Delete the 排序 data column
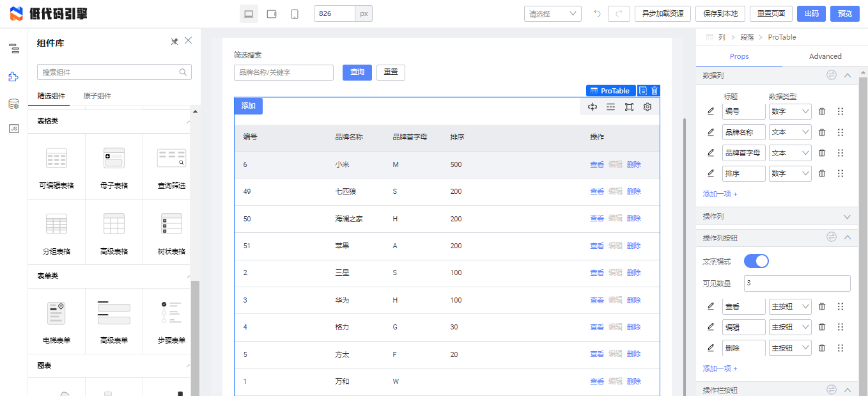The width and height of the screenshot is (868, 396). [x=822, y=173]
